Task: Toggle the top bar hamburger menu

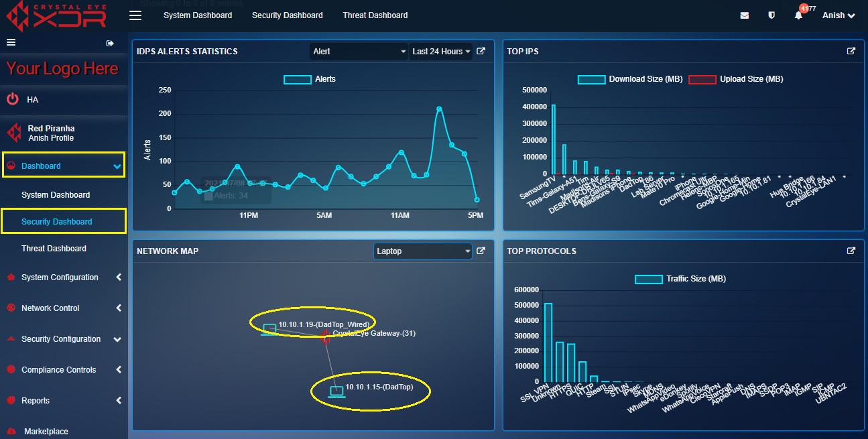Action: [x=136, y=15]
